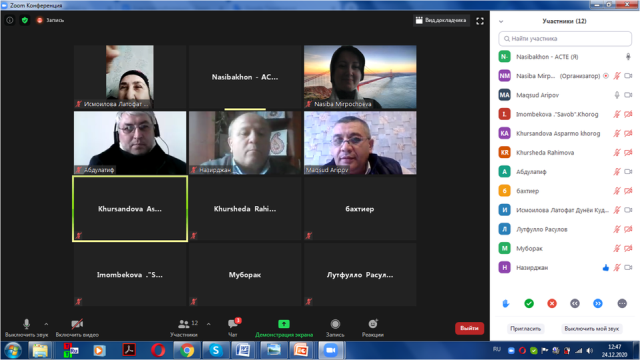Toggle the video camera on
Image resolution: width=640 pixels, height=360 pixels.
pos(77,328)
